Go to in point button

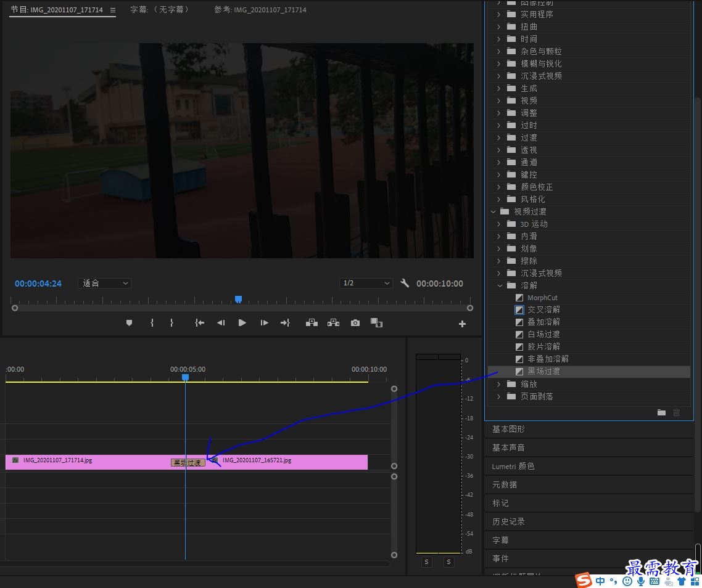click(200, 322)
